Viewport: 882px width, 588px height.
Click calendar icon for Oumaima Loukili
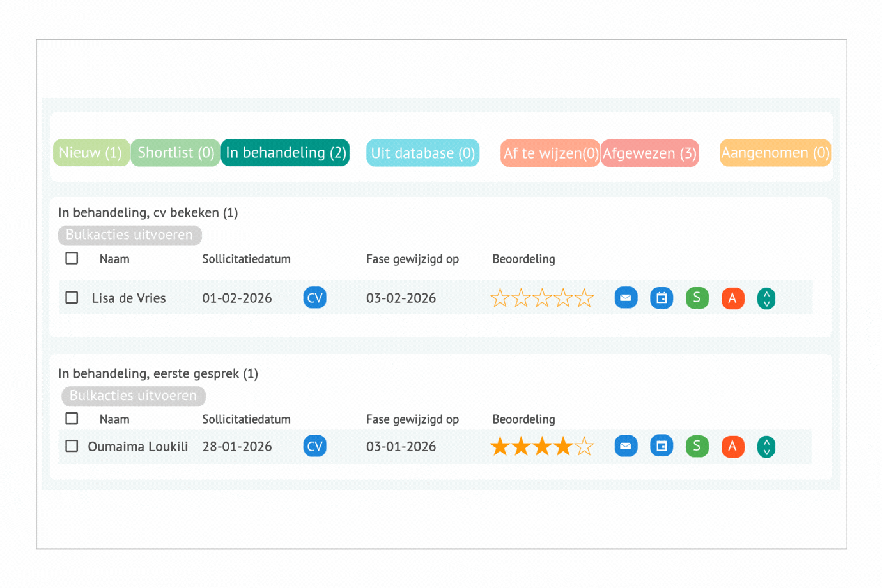point(661,446)
